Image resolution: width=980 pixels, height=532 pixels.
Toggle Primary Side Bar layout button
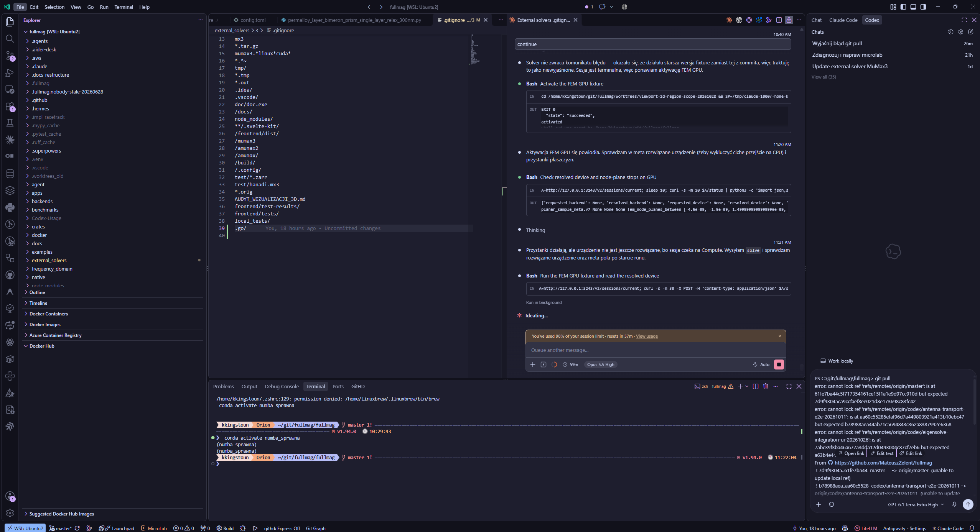point(903,7)
